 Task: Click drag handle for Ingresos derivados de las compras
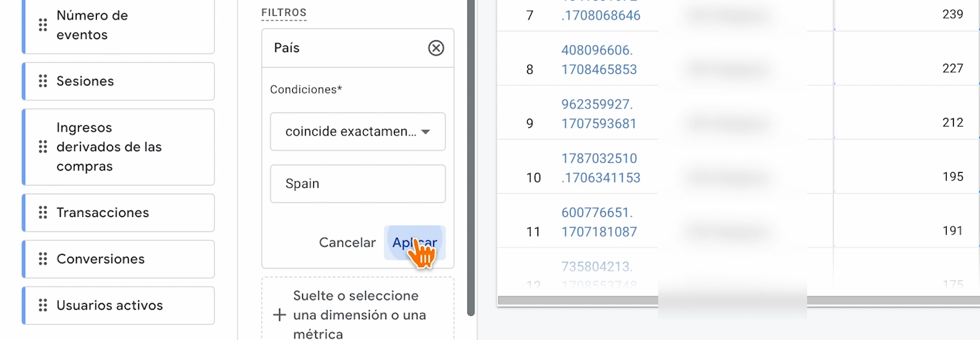pos(43,147)
